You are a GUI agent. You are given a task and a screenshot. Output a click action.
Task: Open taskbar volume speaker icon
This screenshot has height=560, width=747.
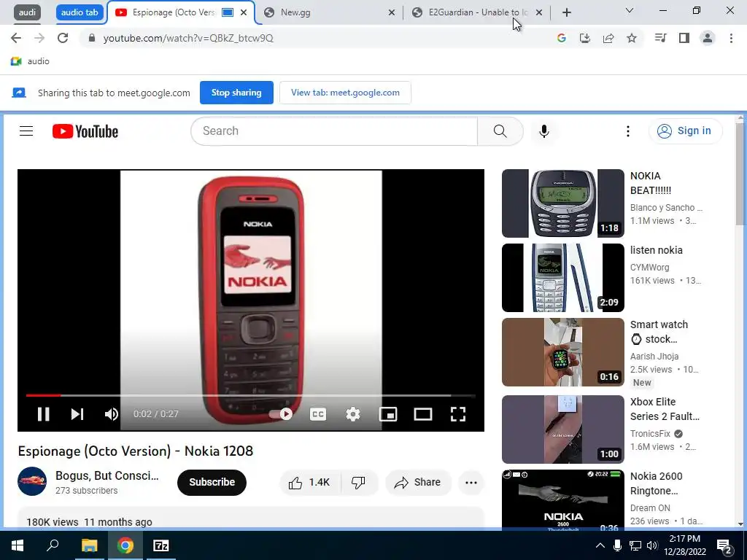click(652, 545)
